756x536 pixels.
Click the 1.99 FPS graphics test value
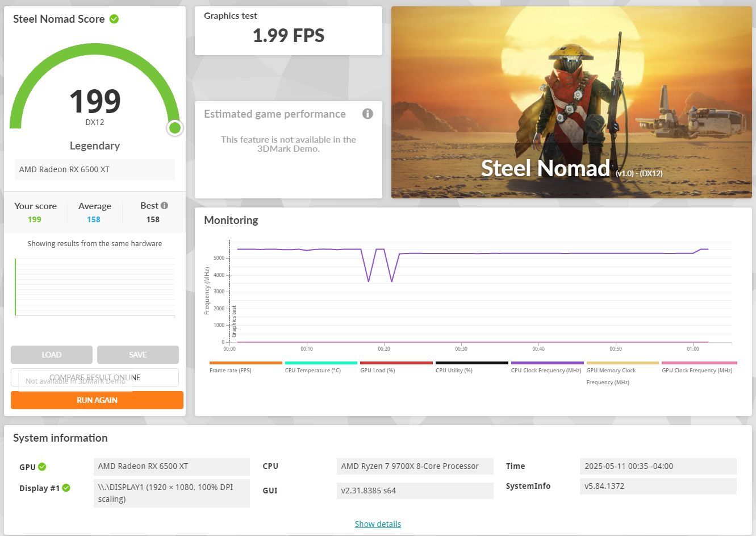[289, 36]
